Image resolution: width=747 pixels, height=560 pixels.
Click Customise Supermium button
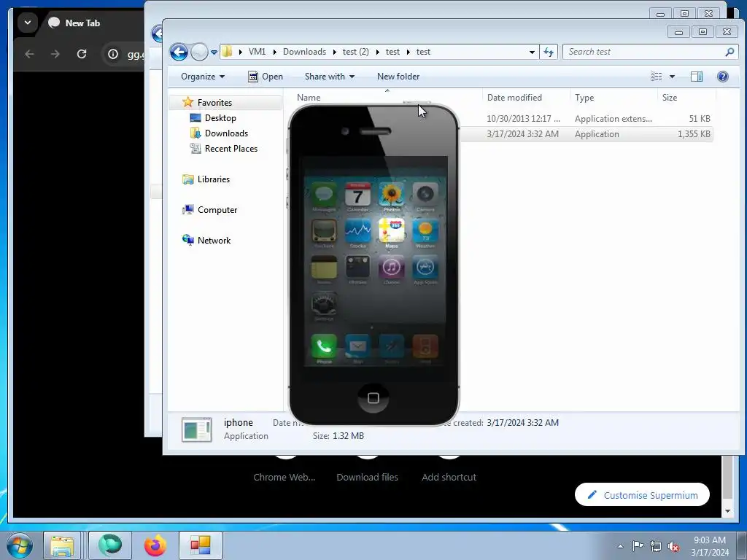tap(642, 495)
